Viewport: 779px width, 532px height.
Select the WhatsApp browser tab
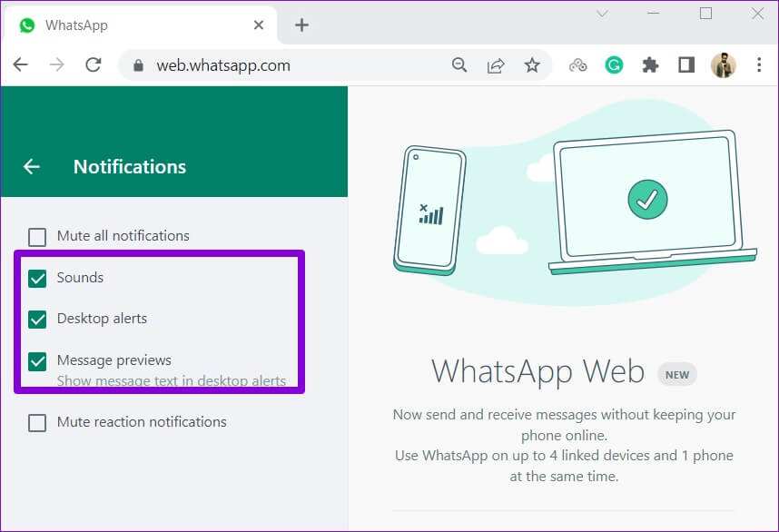[141, 25]
